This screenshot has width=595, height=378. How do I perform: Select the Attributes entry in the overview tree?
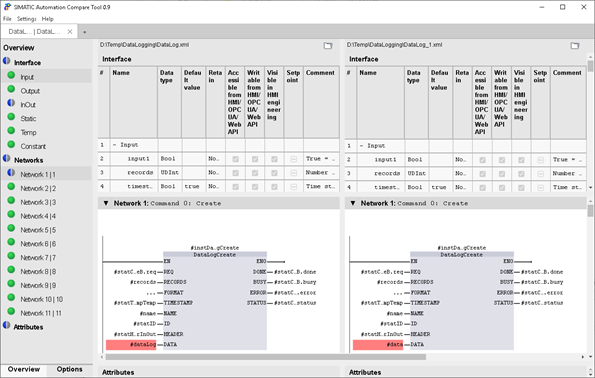click(28, 327)
